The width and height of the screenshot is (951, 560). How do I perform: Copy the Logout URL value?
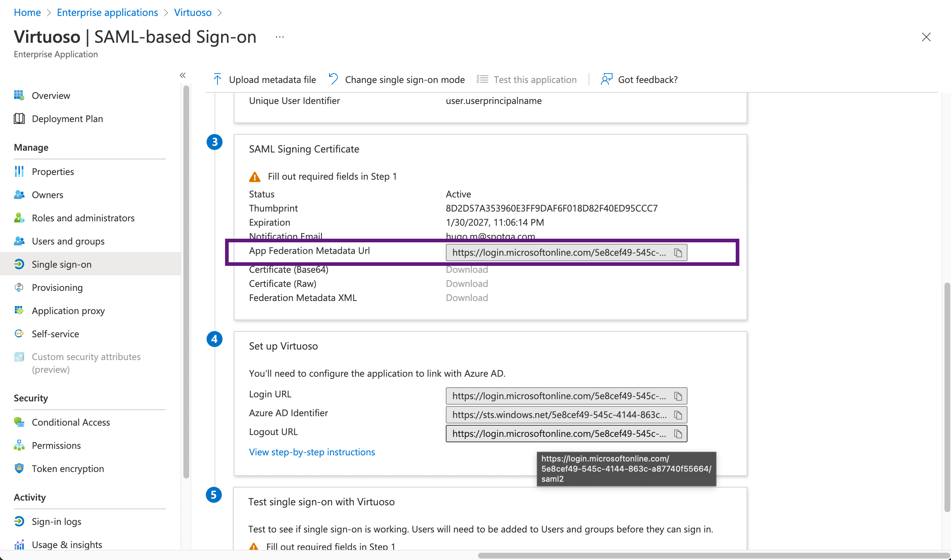[678, 434]
